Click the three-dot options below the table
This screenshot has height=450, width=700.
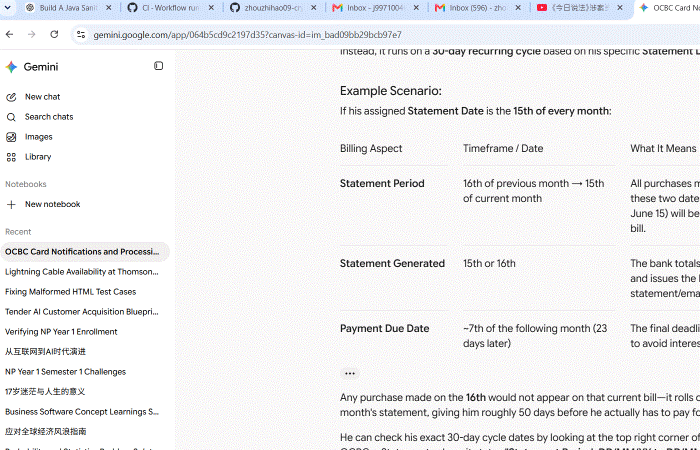(x=350, y=374)
